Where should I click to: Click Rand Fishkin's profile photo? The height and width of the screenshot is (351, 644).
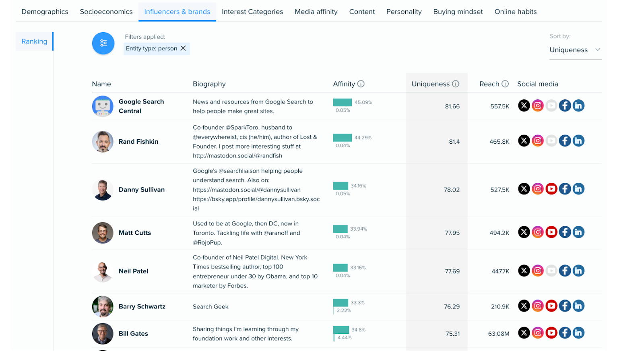point(103,142)
